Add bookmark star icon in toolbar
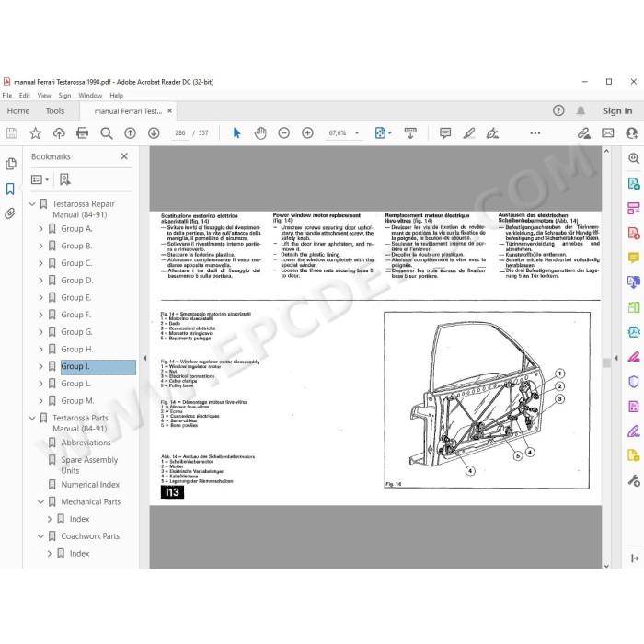 35,133
